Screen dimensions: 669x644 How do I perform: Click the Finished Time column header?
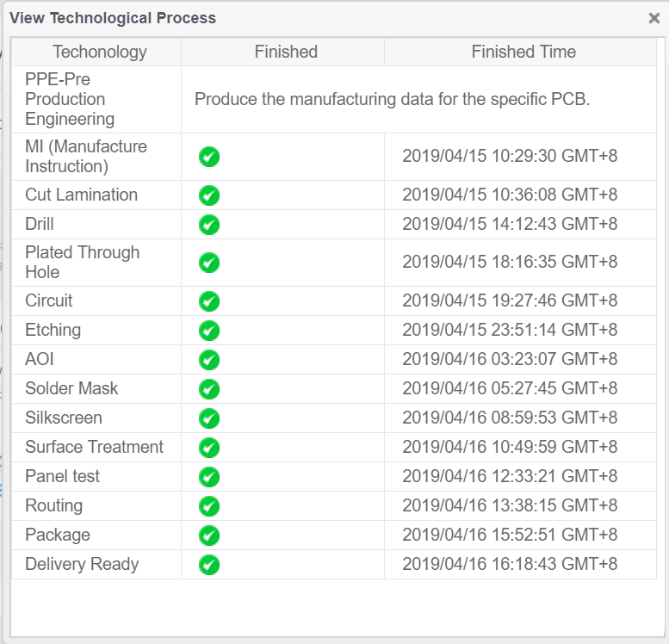point(523,52)
